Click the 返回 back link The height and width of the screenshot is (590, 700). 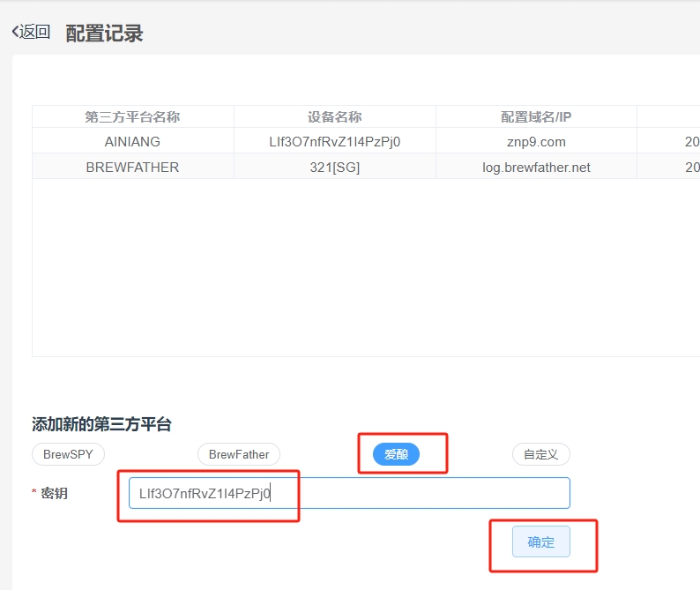point(32,33)
